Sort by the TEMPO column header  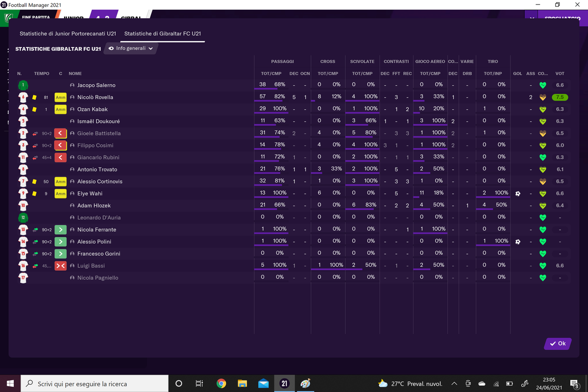pos(42,73)
